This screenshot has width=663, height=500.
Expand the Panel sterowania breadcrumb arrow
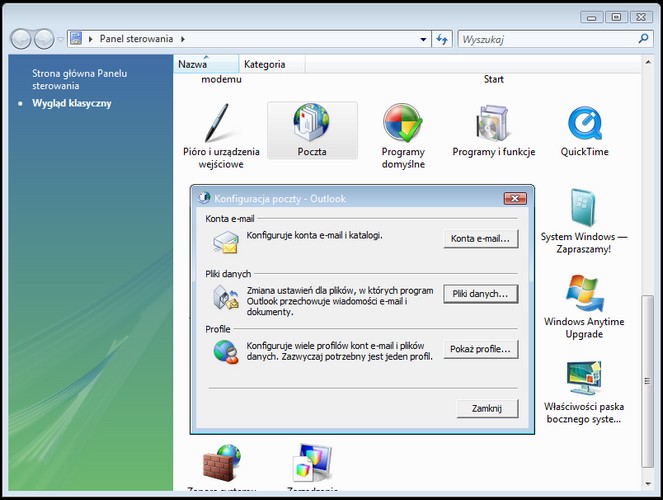click(x=183, y=39)
